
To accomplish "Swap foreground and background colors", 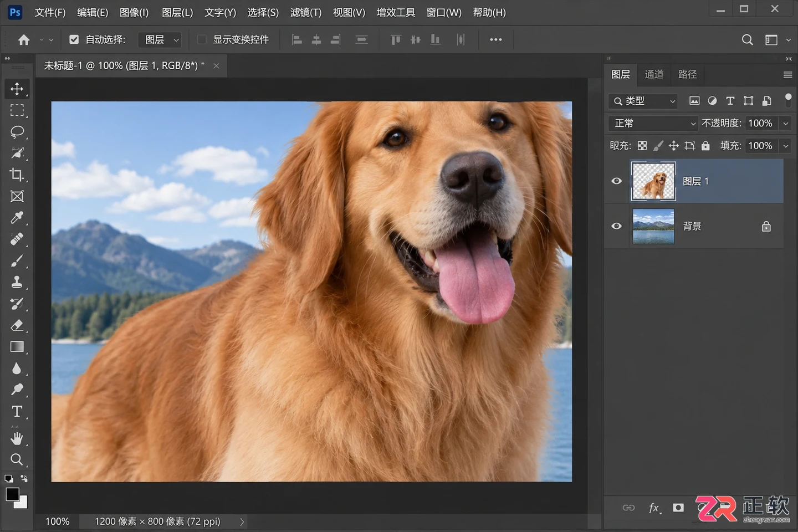I will pos(24,478).
